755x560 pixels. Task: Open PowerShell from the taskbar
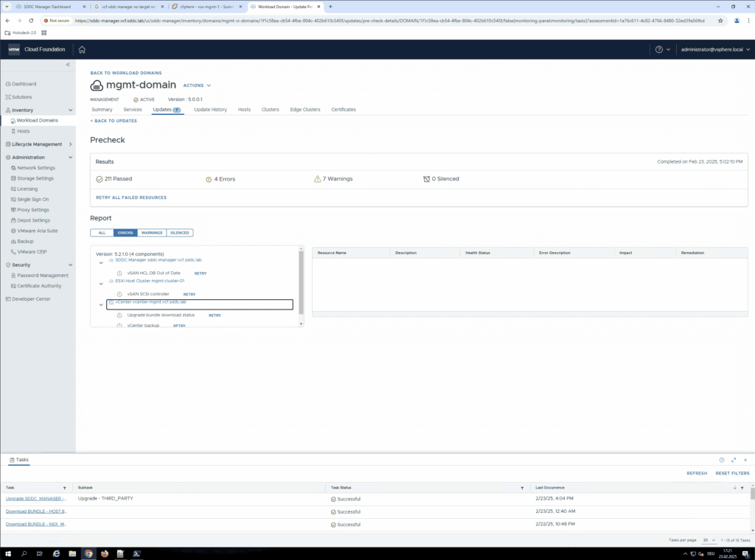[x=136, y=554]
